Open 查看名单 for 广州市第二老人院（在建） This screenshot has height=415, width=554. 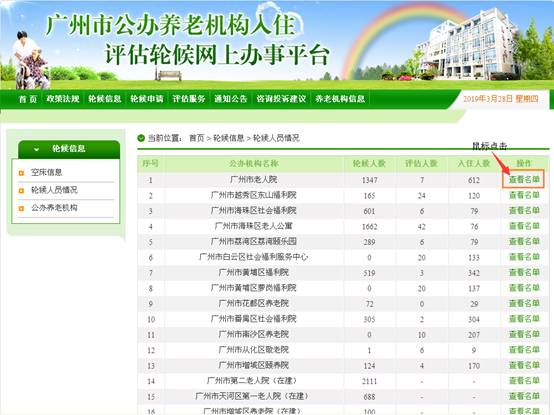(x=524, y=381)
